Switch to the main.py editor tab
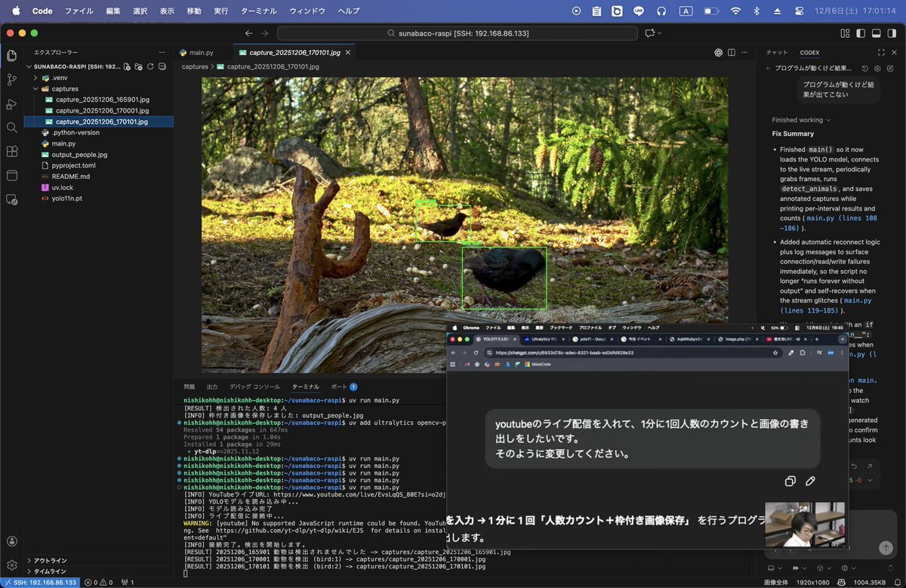Viewport: 906px width, 588px height. click(200, 53)
